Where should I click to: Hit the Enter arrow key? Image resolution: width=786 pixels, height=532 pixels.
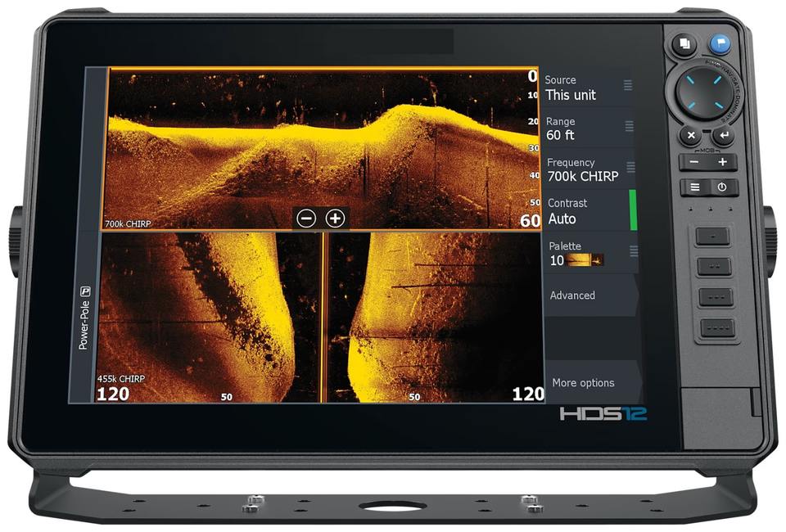tap(723, 135)
